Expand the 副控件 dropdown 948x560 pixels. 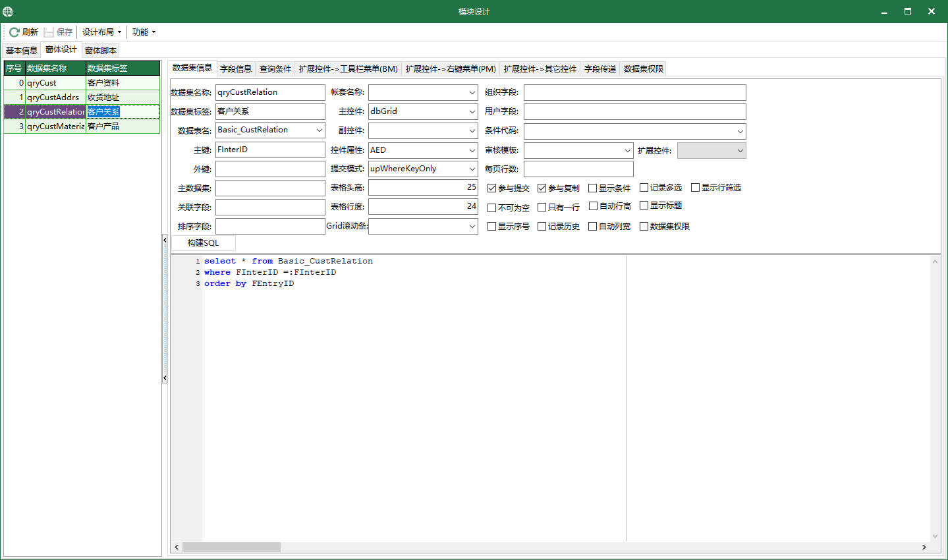coord(472,130)
